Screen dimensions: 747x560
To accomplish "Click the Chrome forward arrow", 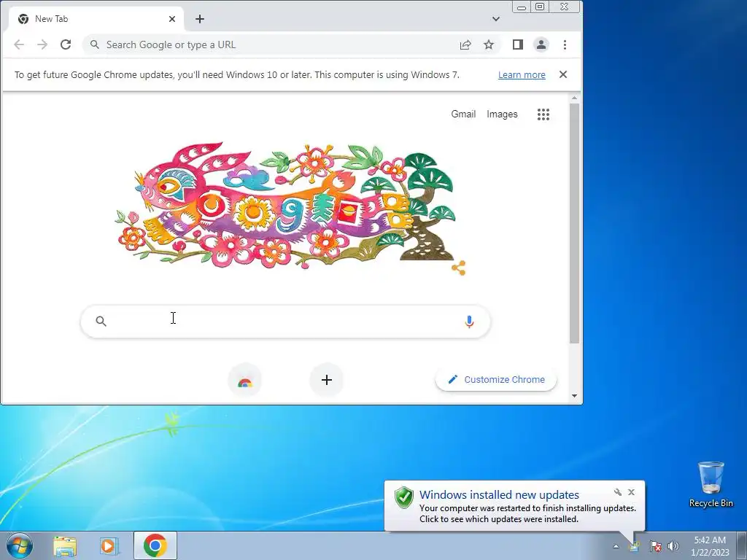I will (42, 44).
